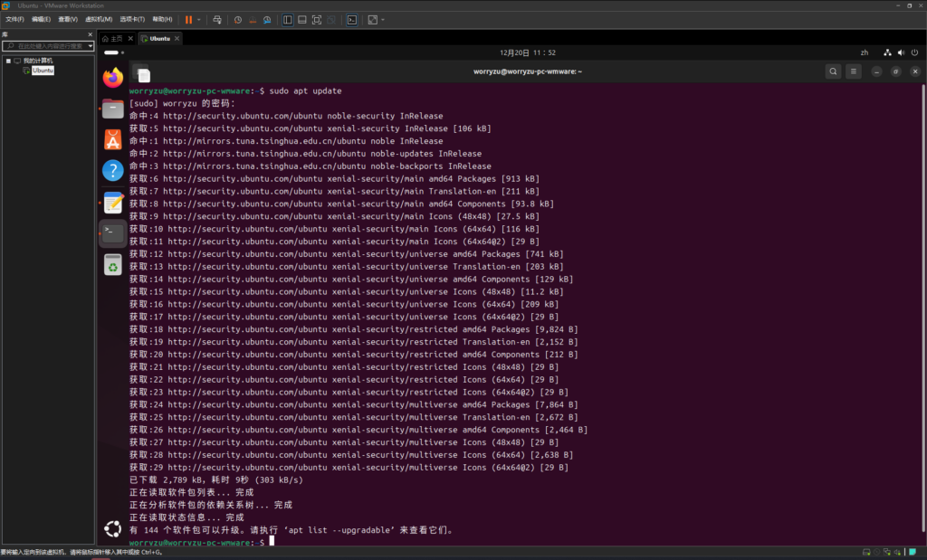Open the 虚拟机(M) menu
The image size is (927, 560).
click(x=99, y=19)
